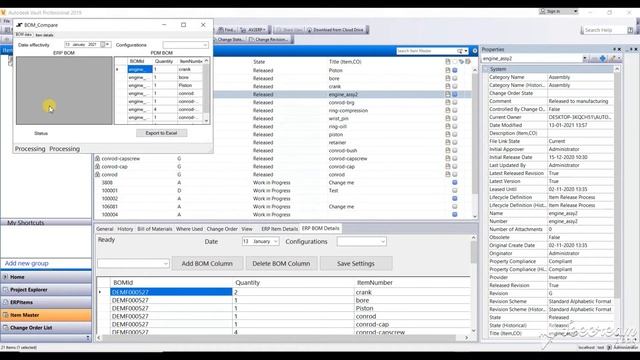
Task: Click the 'Title (Item,CO)' column header
Action: click(x=345, y=62)
